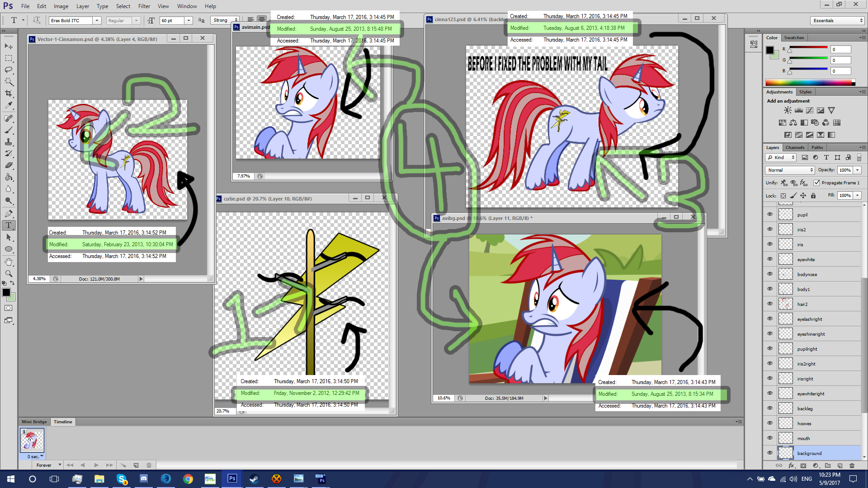Screen dimensions: 868x488
Task: Click the Delete layer trash icon
Action: click(x=852, y=465)
